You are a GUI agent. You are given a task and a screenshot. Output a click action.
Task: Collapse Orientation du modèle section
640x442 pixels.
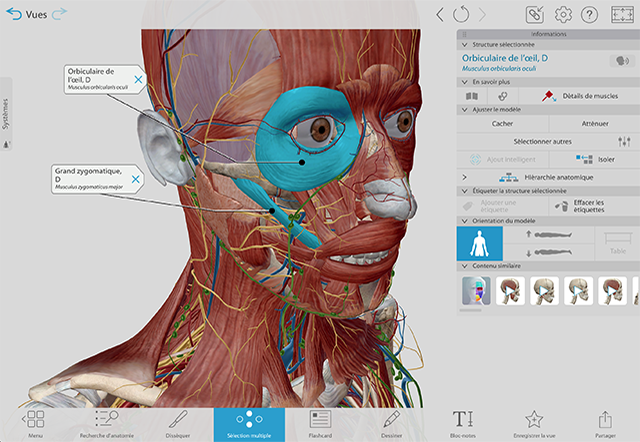[464, 221]
